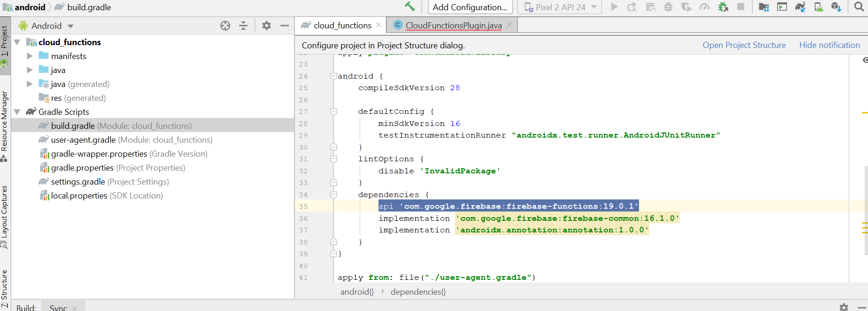Select gradle.properties (Project Properties) file
The height and width of the screenshot is (311, 868).
tap(112, 168)
